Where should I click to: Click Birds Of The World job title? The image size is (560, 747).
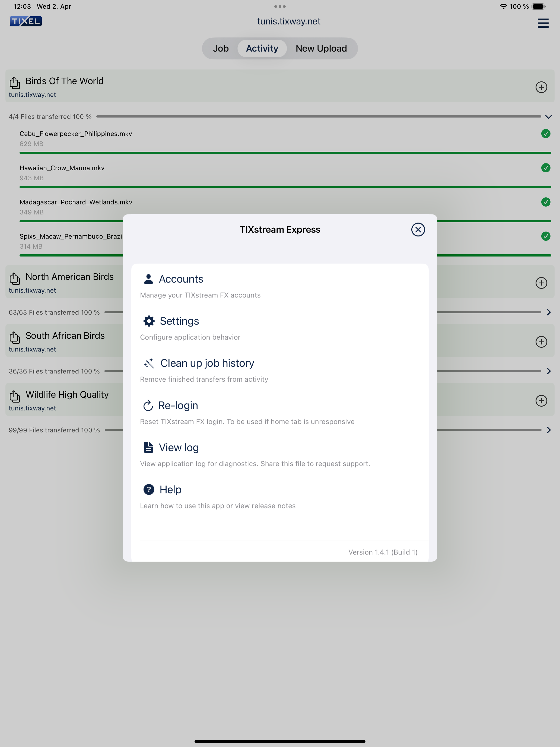point(65,81)
